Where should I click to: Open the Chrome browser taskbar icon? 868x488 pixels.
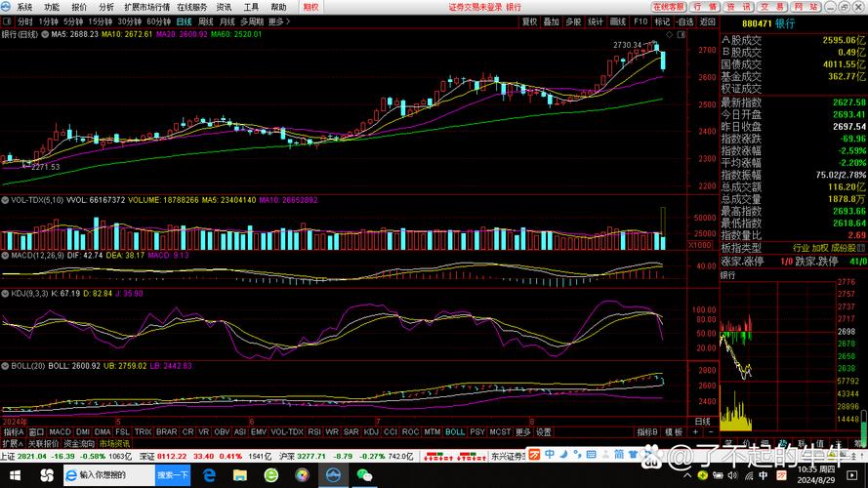[x=302, y=474]
